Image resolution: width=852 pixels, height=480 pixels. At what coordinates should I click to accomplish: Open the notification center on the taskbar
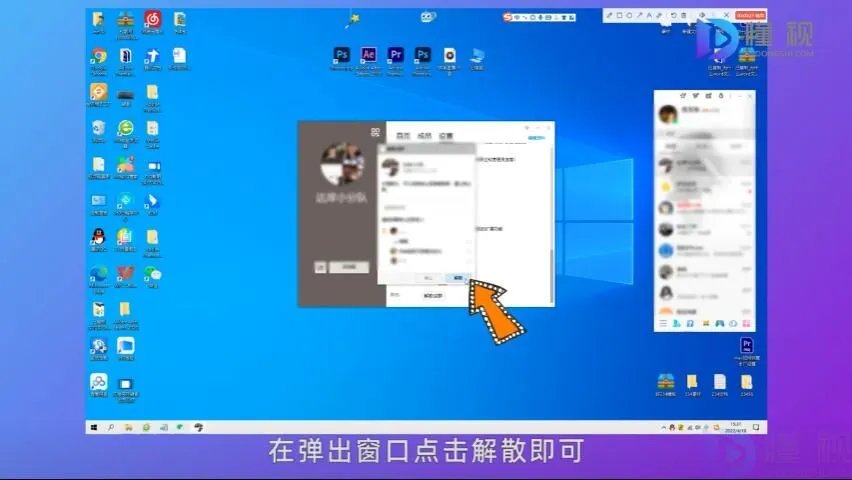click(756, 428)
